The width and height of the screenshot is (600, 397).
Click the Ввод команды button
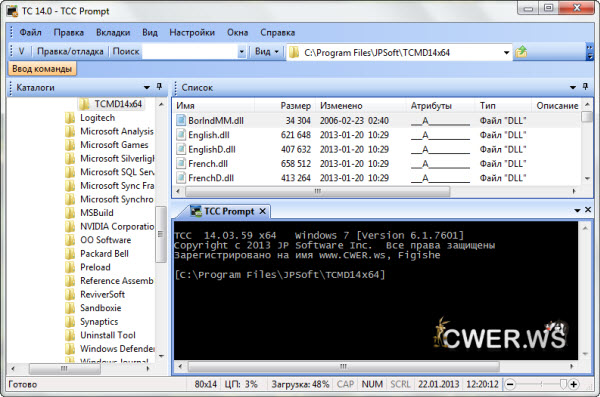42,69
